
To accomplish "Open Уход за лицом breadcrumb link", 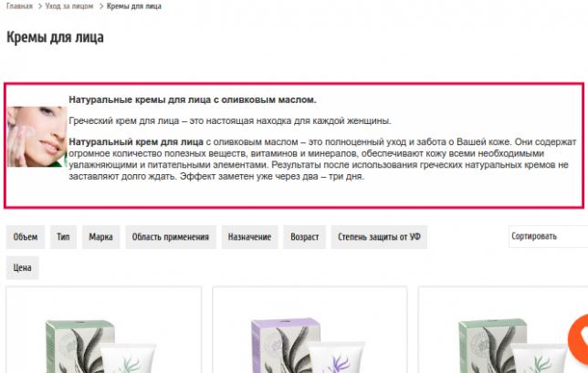I will pos(69,6).
